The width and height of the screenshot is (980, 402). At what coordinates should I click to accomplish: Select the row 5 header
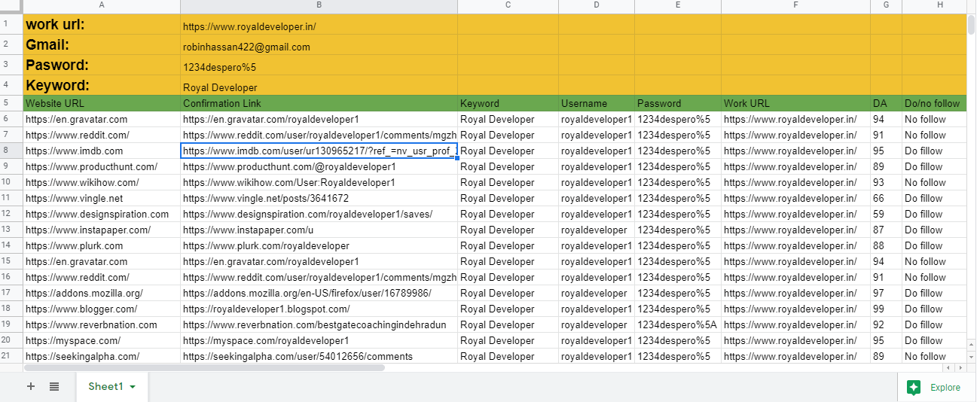(x=11, y=103)
